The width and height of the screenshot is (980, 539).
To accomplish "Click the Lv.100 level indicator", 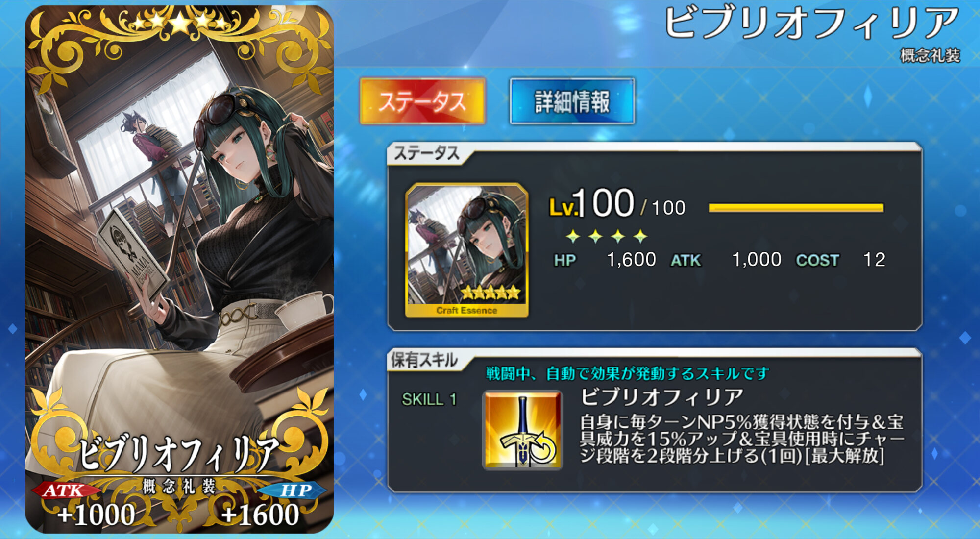I will (617, 203).
